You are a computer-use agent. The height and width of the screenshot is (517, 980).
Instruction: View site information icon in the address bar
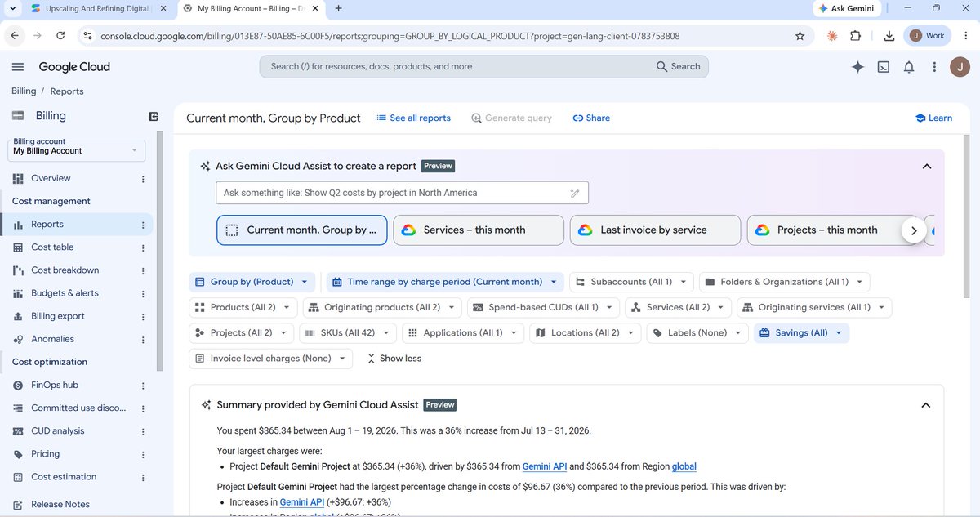(87, 36)
